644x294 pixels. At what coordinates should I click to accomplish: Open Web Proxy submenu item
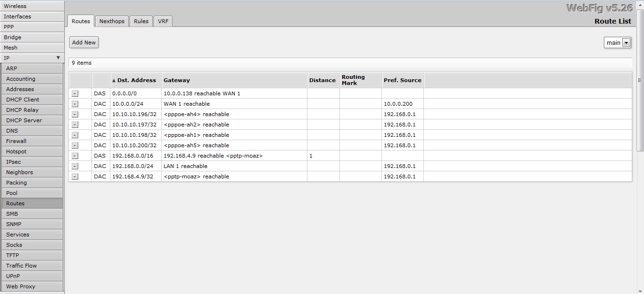pos(32,286)
